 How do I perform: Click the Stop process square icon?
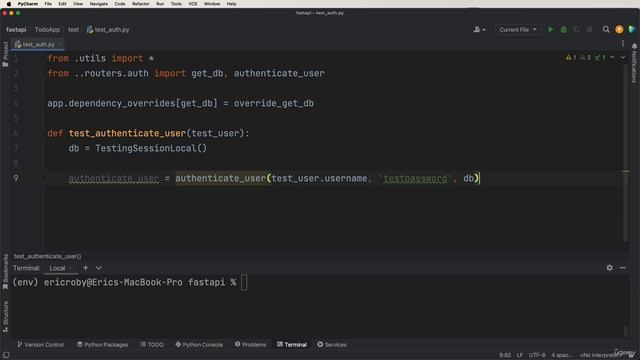[x=589, y=29]
